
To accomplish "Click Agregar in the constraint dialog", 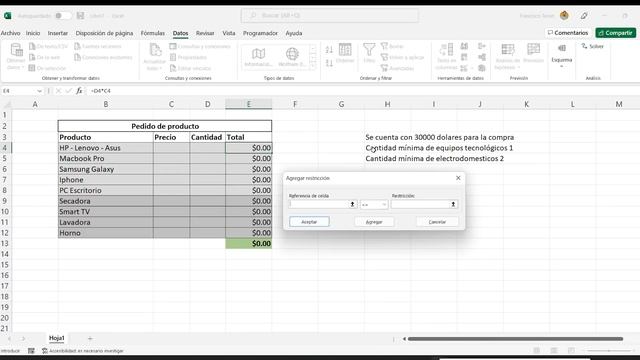I will tap(374, 222).
